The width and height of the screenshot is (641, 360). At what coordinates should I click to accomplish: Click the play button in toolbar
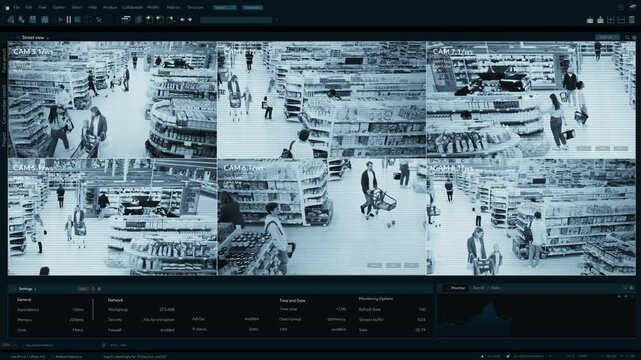click(x=61, y=19)
